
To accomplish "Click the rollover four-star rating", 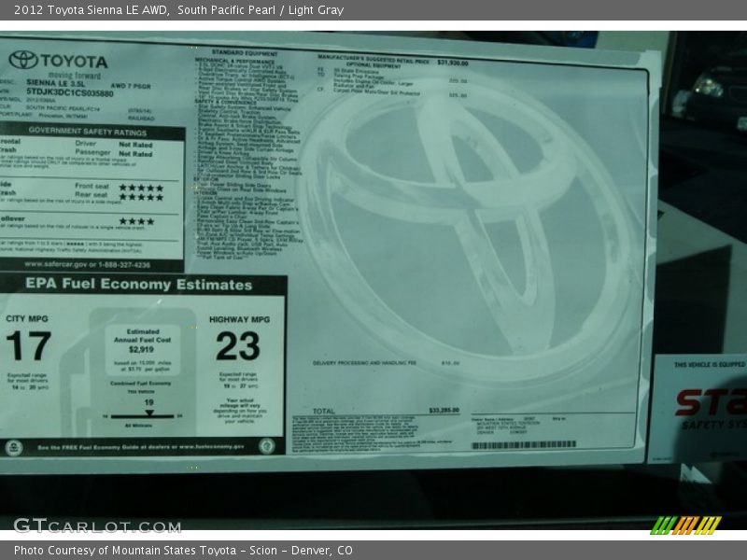I will click(136, 221).
